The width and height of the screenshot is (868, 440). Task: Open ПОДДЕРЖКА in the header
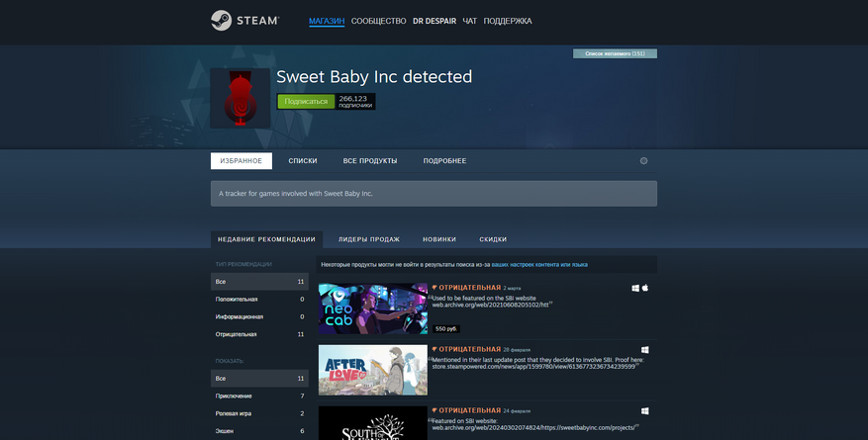pyautogui.click(x=508, y=21)
